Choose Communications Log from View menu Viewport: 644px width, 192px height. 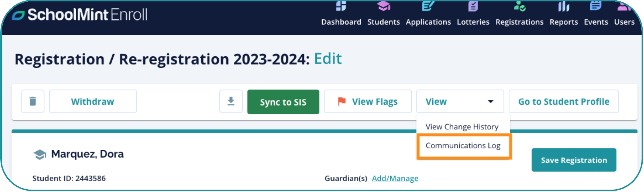pos(463,146)
